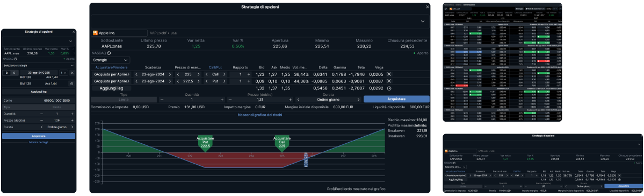Decrease strike price 222.5 with left arrow
This screenshot has height=196, width=644.
177,81
